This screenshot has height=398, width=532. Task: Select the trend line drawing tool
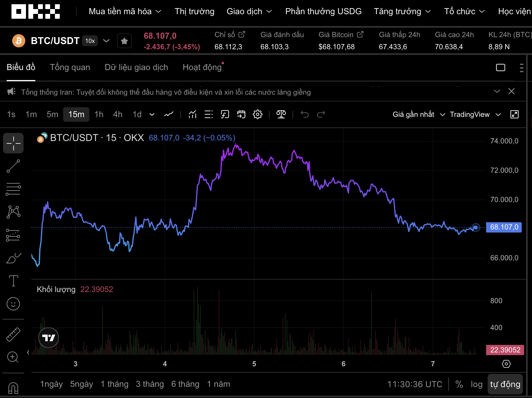pyautogui.click(x=13, y=166)
